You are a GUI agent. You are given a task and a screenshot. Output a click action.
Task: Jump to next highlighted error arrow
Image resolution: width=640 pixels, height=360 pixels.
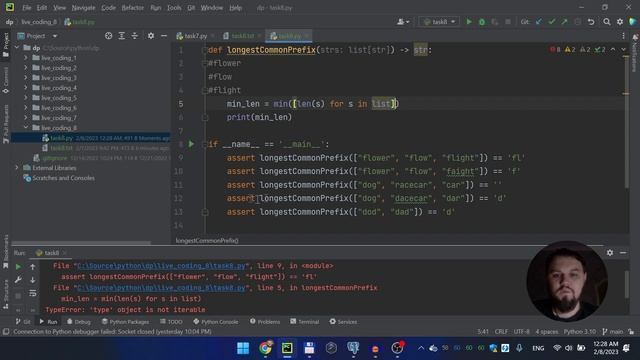623,49
